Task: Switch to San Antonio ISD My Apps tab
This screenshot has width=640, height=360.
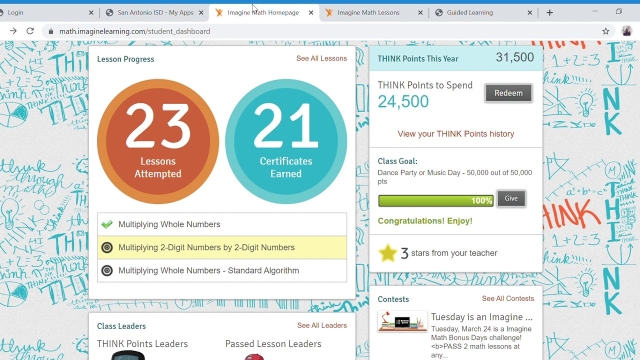Action: coord(155,13)
